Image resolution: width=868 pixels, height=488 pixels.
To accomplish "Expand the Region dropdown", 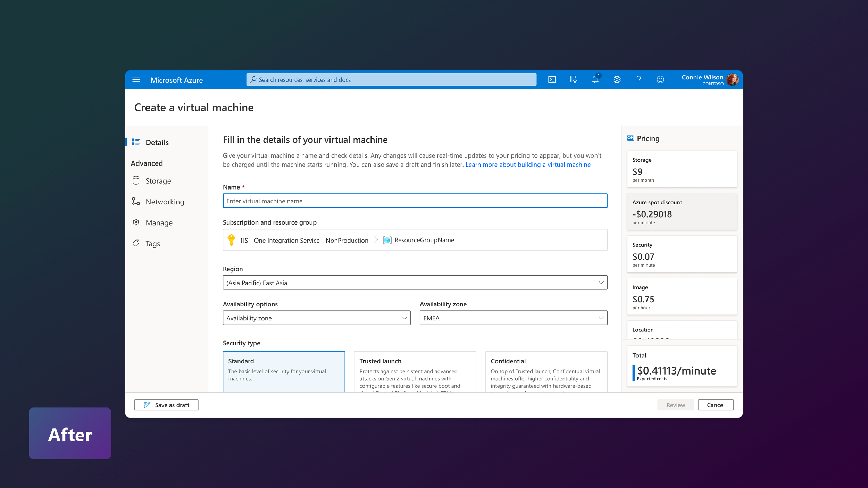I will pyautogui.click(x=415, y=283).
